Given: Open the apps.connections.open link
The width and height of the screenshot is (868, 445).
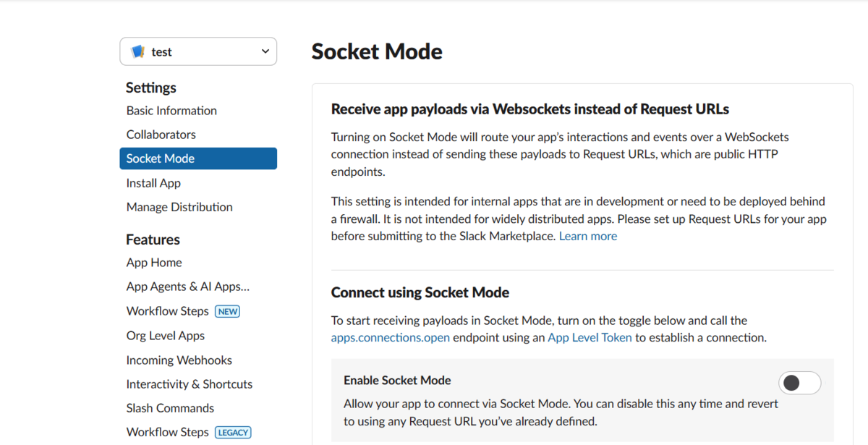Looking at the screenshot, I should [391, 337].
